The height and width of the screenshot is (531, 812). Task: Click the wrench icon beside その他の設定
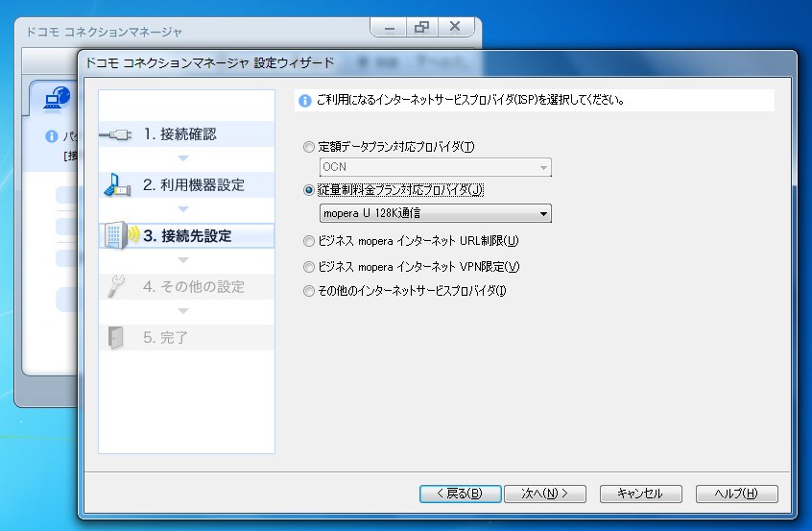point(116,286)
